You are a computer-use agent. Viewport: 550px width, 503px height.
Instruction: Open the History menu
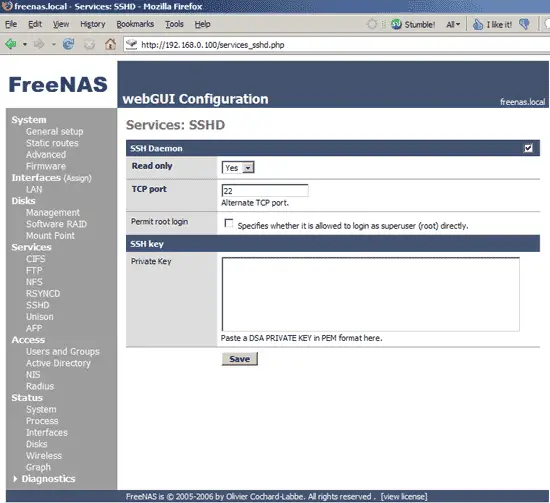coord(93,24)
